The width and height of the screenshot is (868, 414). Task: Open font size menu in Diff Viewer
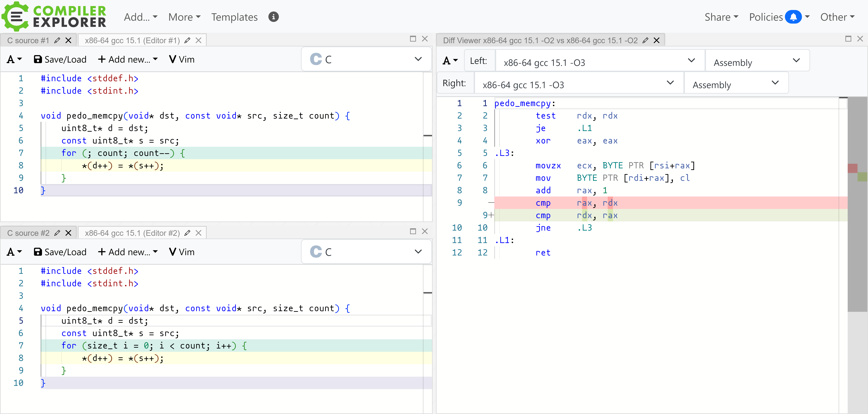[450, 61]
